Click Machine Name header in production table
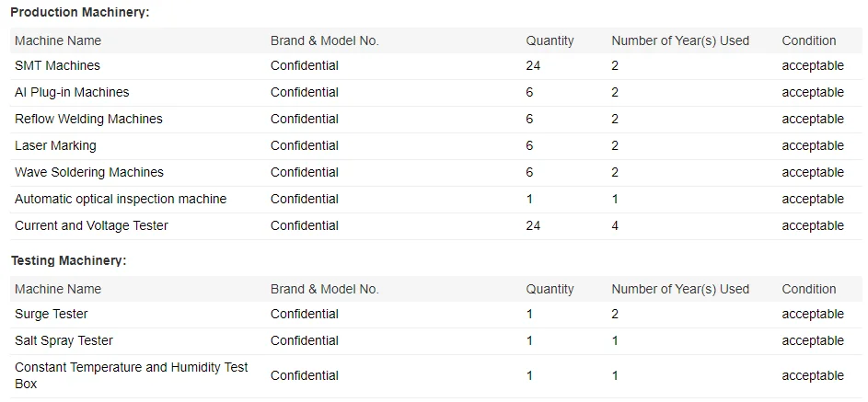Screen dimensions: 868x402 [x=58, y=40]
